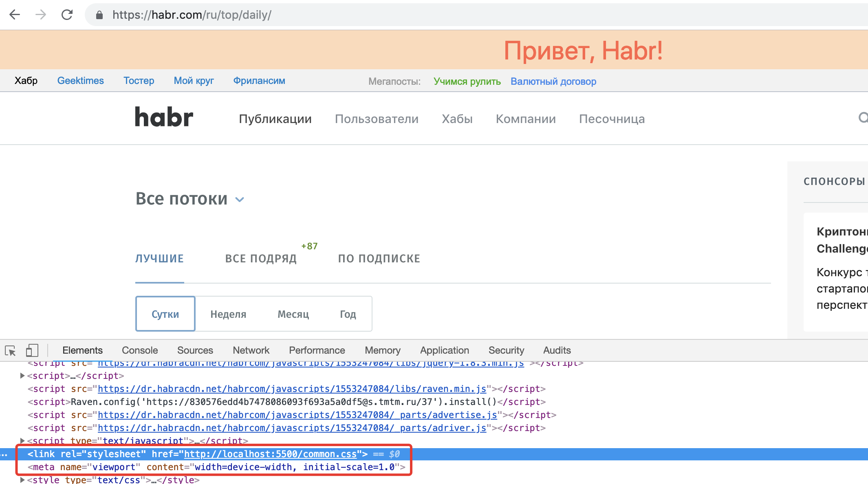Click the ellipsis beside the highlighted link node
The image size is (868, 484).
tap(4, 453)
